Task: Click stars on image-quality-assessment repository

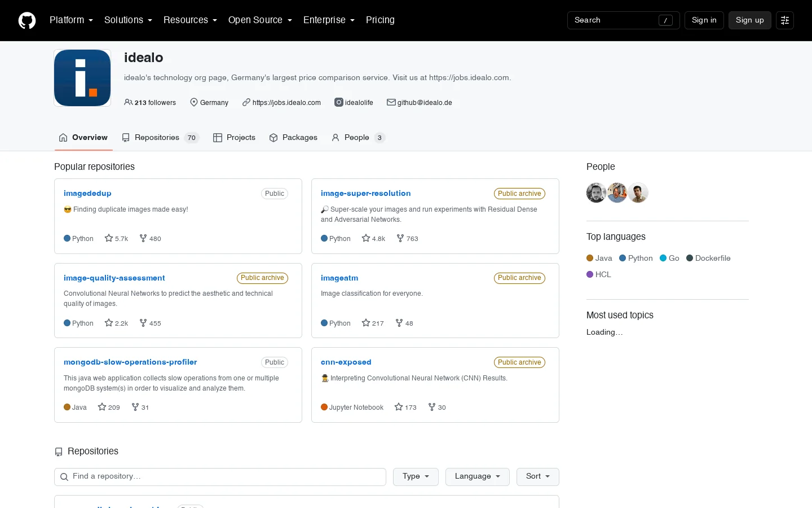Action: click(x=117, y=323)
